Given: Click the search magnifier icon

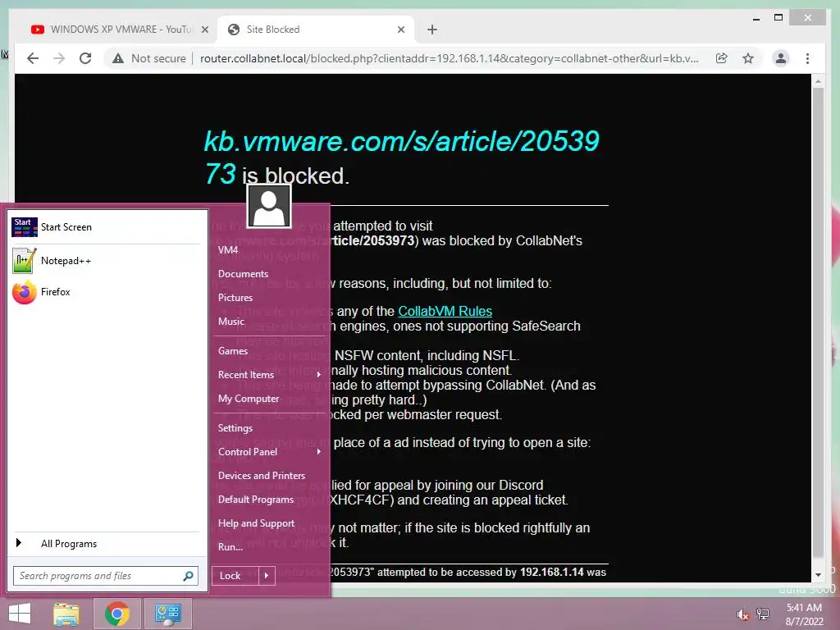Looking at the screenshot, I should pyautogui.click(x=188, y=576).
